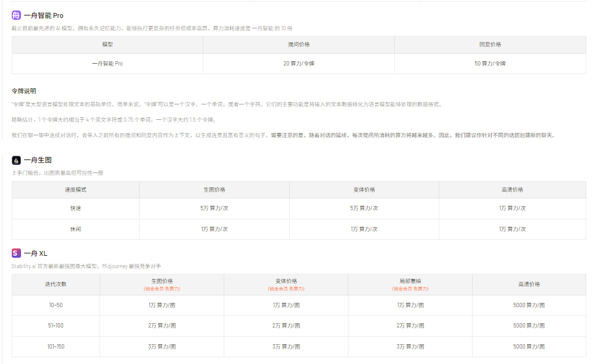Click the 一舟 XL 'S' logo icon
603x364 pixels.
pyautogui.click(x=16, y=253)
